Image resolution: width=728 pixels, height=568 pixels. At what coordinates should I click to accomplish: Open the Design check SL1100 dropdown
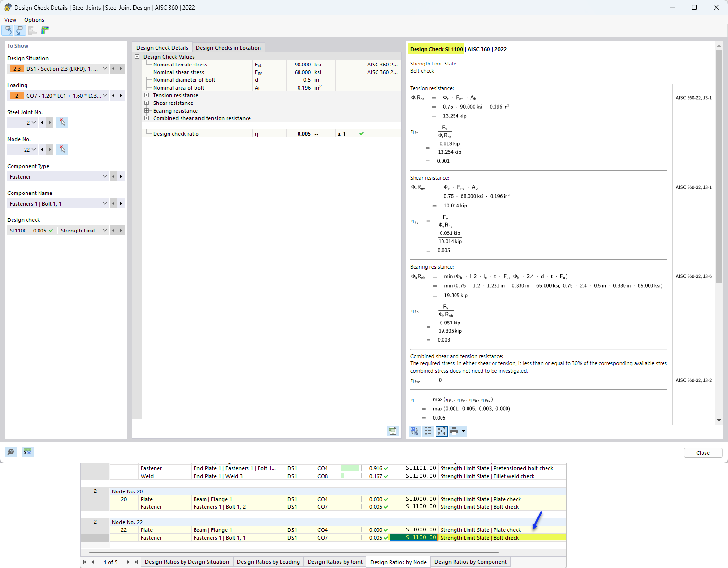[105, 231]
